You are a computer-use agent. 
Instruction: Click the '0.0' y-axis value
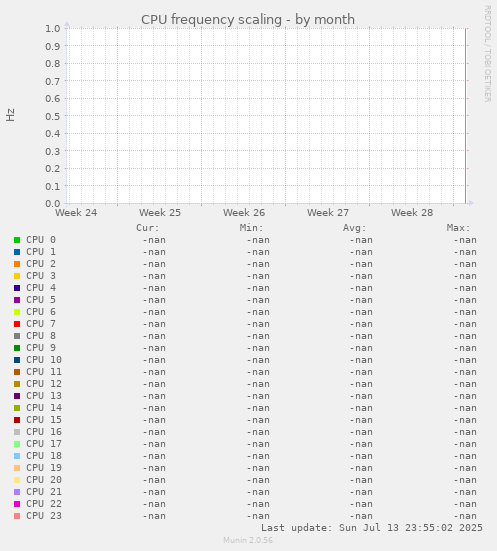(x=53, y=203)
